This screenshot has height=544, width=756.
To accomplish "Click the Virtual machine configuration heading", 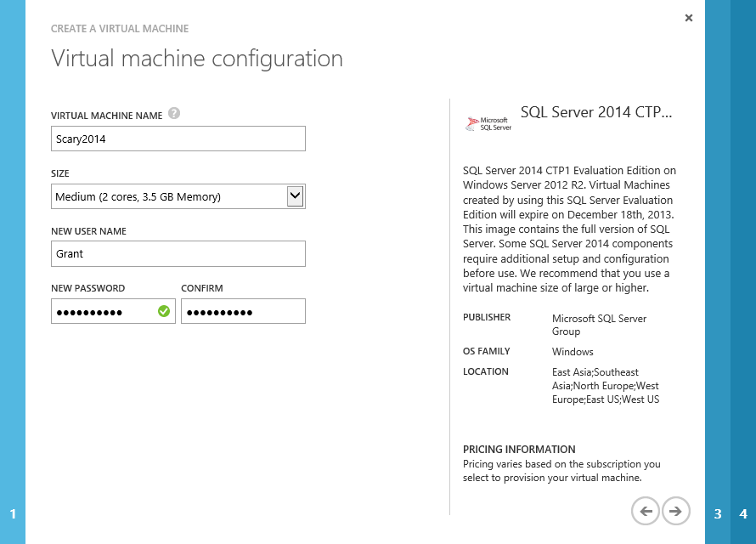I will click(x=197, y=59).
